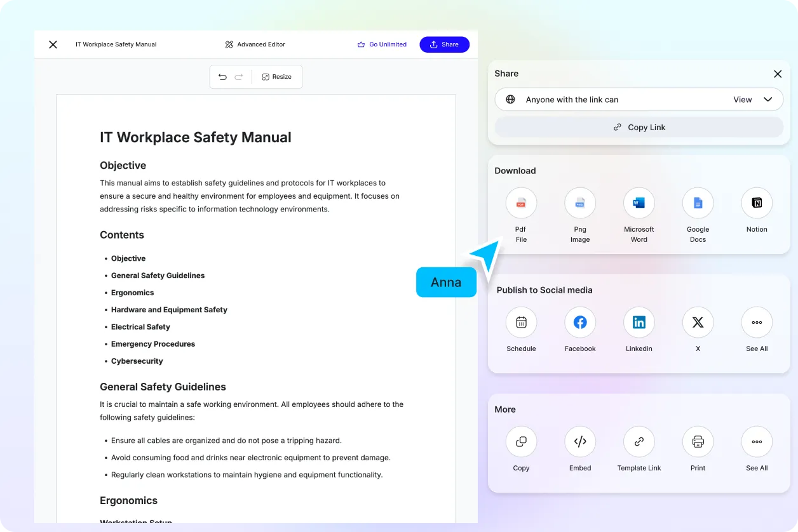Get the Template Link
This screenshot has width=798, height=532.
click(639, 442)
